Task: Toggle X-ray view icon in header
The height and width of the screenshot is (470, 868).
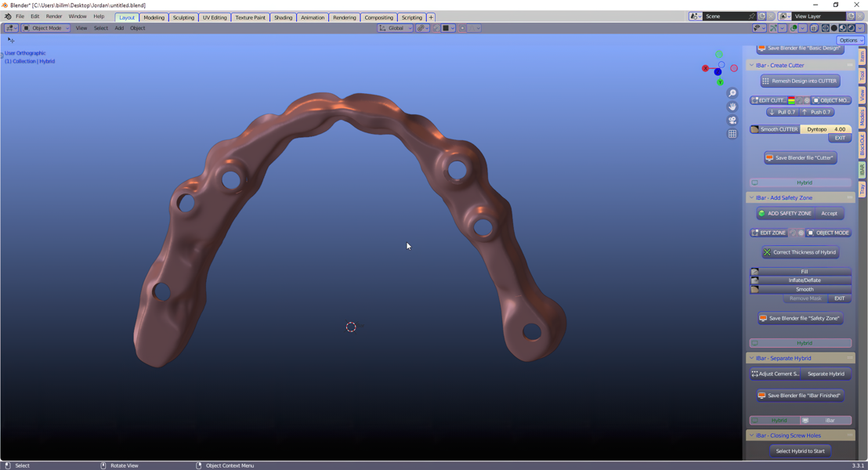Action: click(x=814, y=28)
